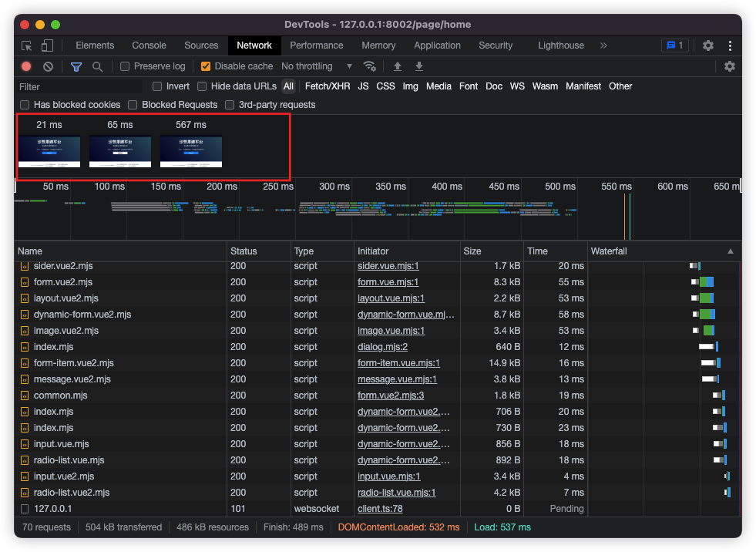The image size is (756, 552).
Task: Stop recording network log
Action: coord(26,67)
